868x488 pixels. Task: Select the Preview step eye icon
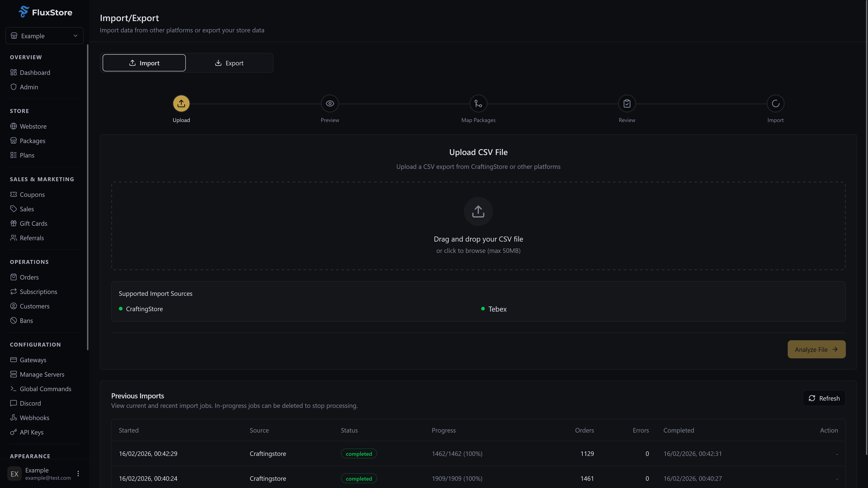coord(330,103)
